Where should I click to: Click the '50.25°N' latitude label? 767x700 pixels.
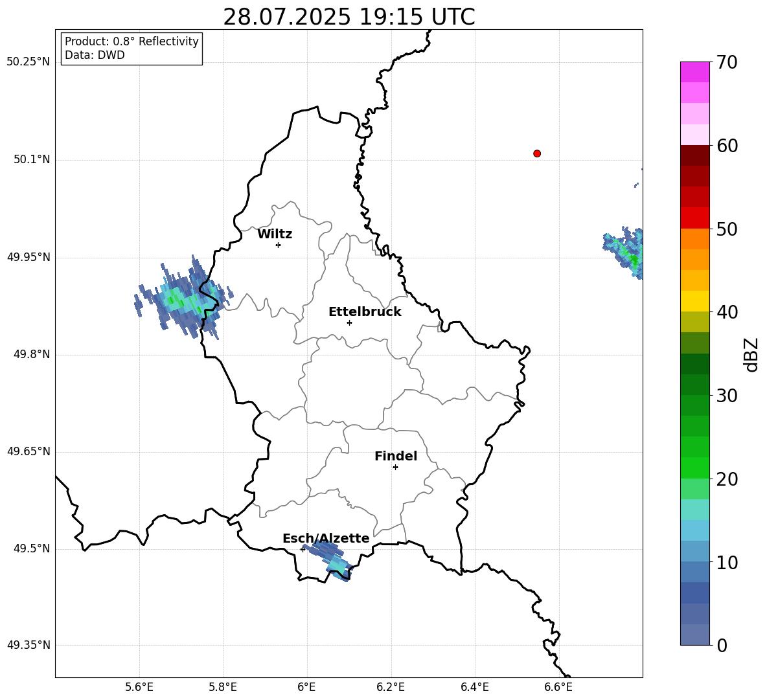coord(29,62)
